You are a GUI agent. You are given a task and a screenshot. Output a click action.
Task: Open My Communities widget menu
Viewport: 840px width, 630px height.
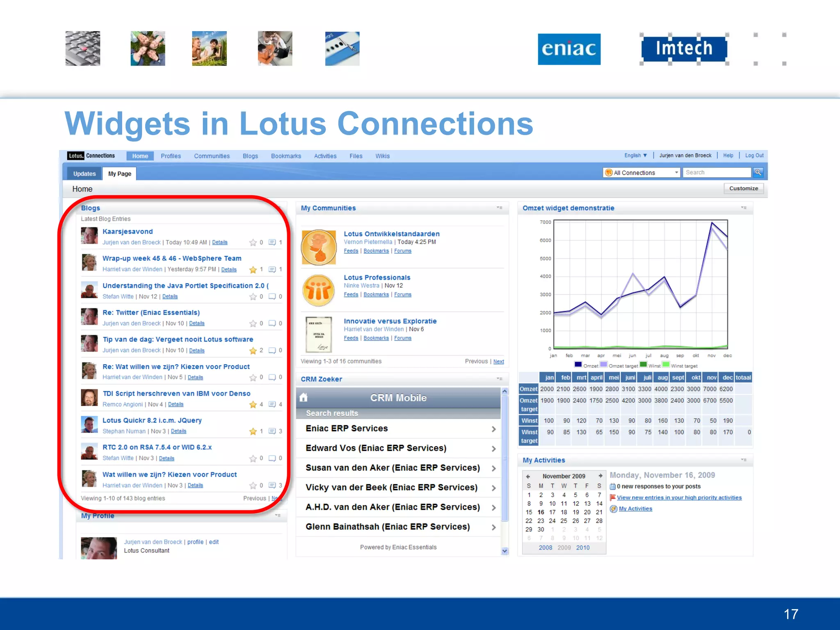pyautogui.click(x=500, y=208)
